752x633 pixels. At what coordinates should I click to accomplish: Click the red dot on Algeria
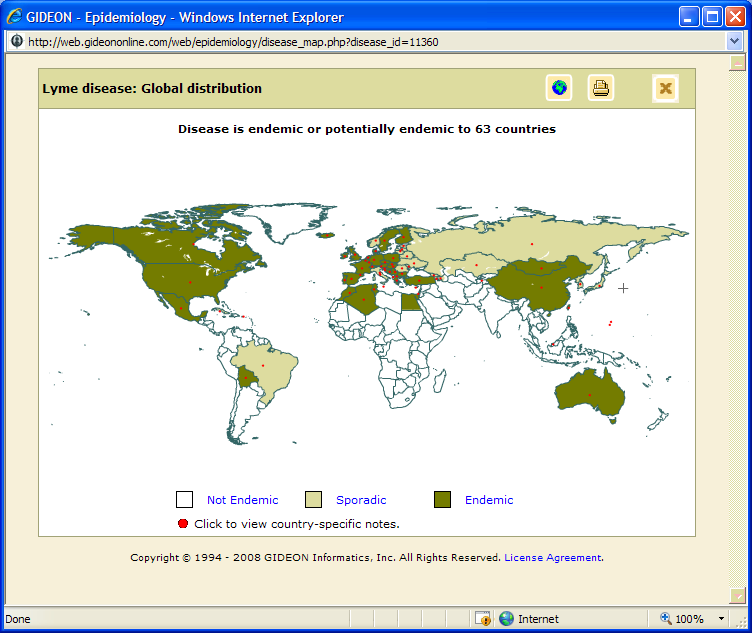pos(364,300)
